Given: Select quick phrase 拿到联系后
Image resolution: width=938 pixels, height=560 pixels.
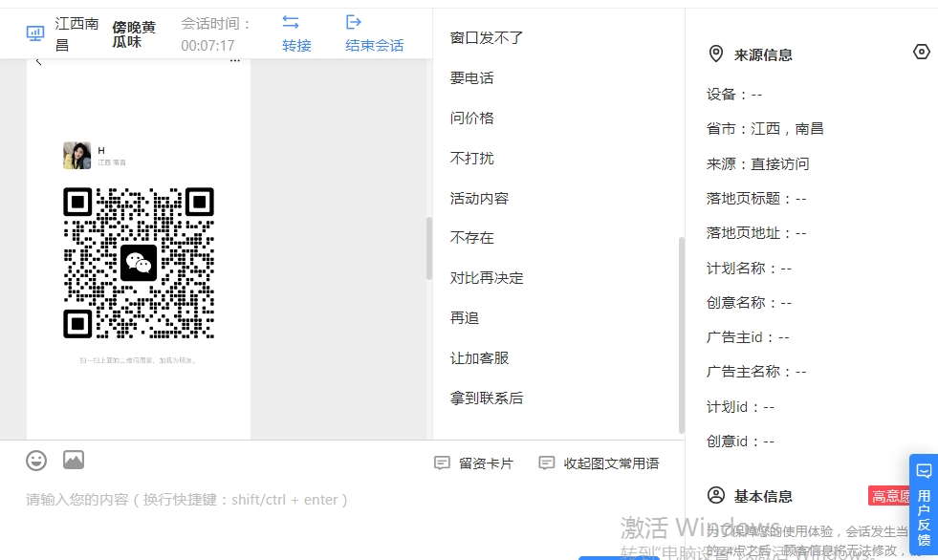Looking at the screenshot, I should (x=487, y=398).
